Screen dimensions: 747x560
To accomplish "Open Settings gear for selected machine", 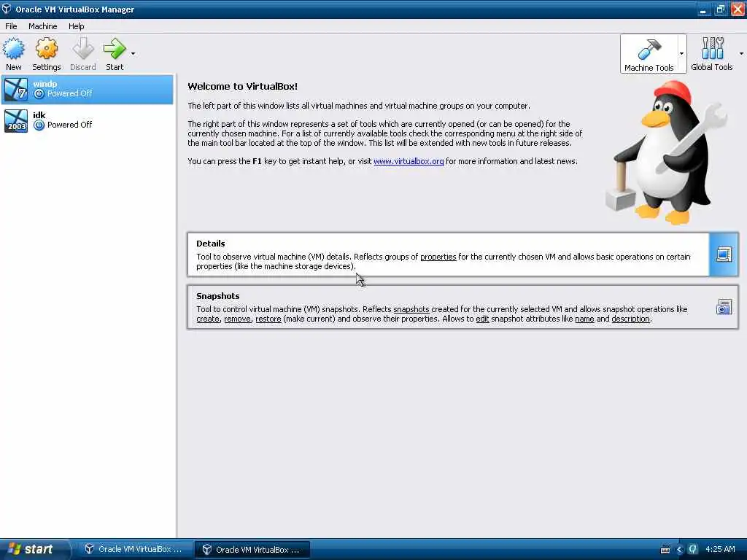I will pyautogui.click(x=46, y=54).
